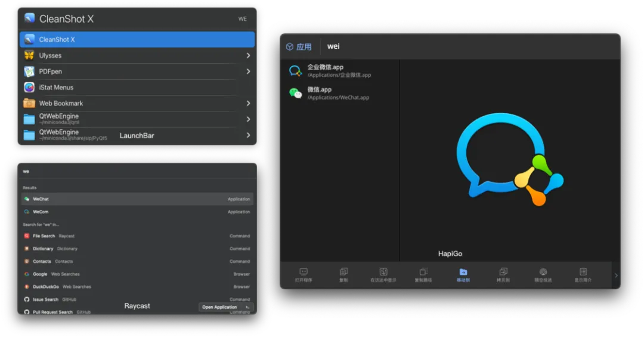Image resolution: width=644 pixels, height=338 pixels.
Task: Show more HapiGo actions with the right chevron
Action: coord(616,275)
